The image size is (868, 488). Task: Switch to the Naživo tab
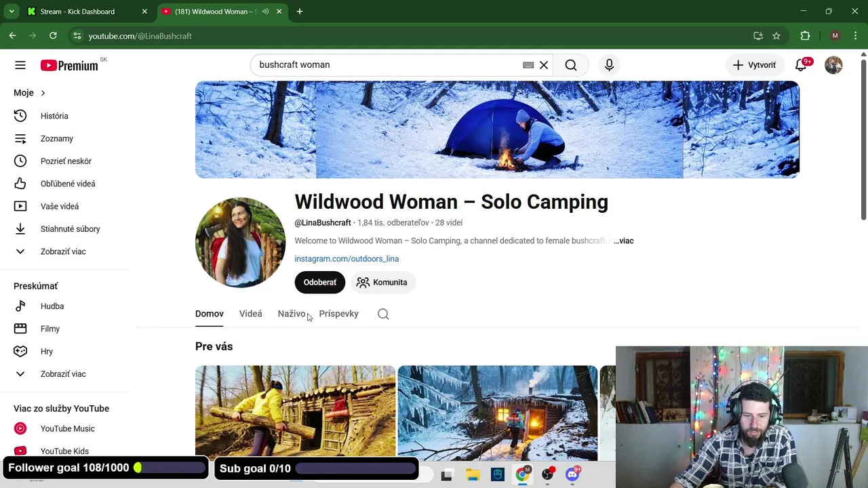(292, 314)
